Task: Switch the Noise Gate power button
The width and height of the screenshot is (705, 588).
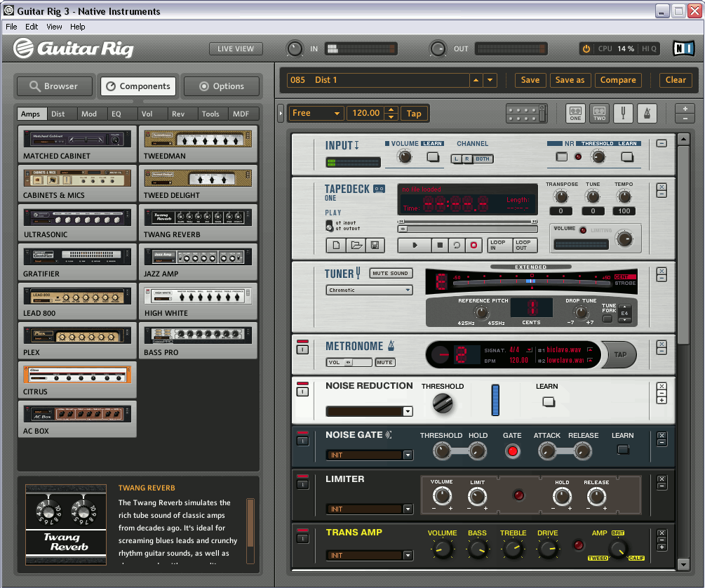Action: [302, 441]
